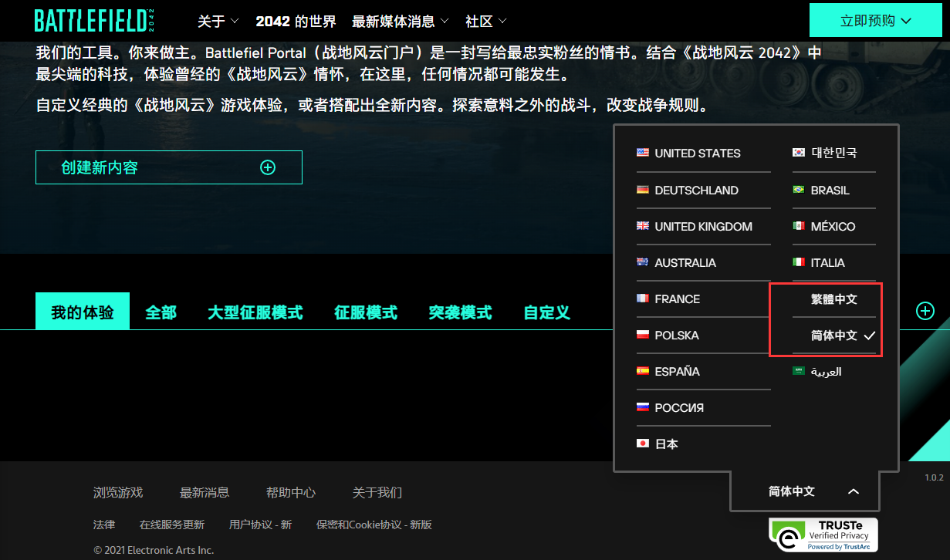The image size is (950, 560).
Task: Switch to the 全部 tab
Action: 161,312
